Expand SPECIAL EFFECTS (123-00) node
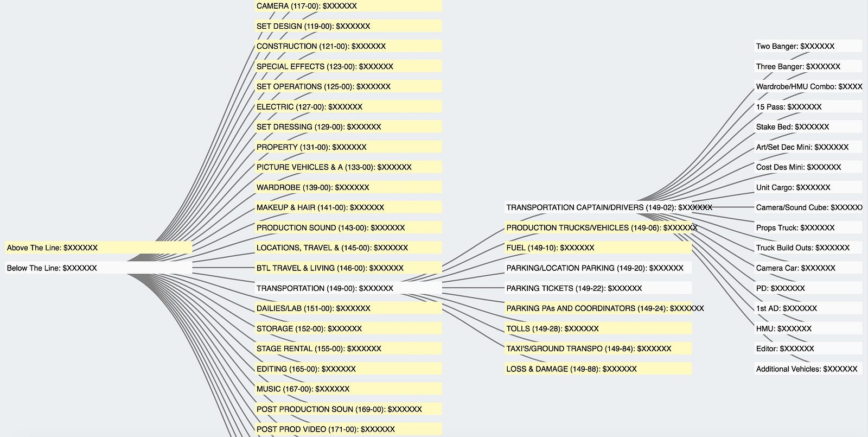 pyautogui.click(x=348, y=66)
